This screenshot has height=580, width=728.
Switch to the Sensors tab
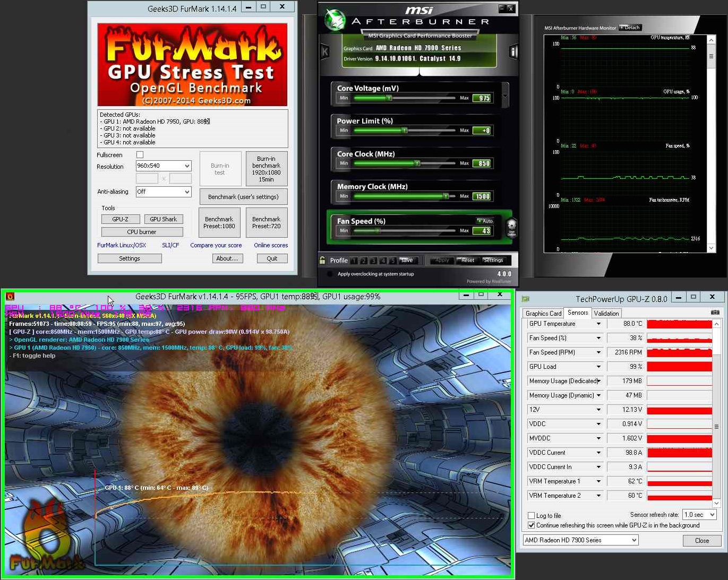click(x=578, y=313)
